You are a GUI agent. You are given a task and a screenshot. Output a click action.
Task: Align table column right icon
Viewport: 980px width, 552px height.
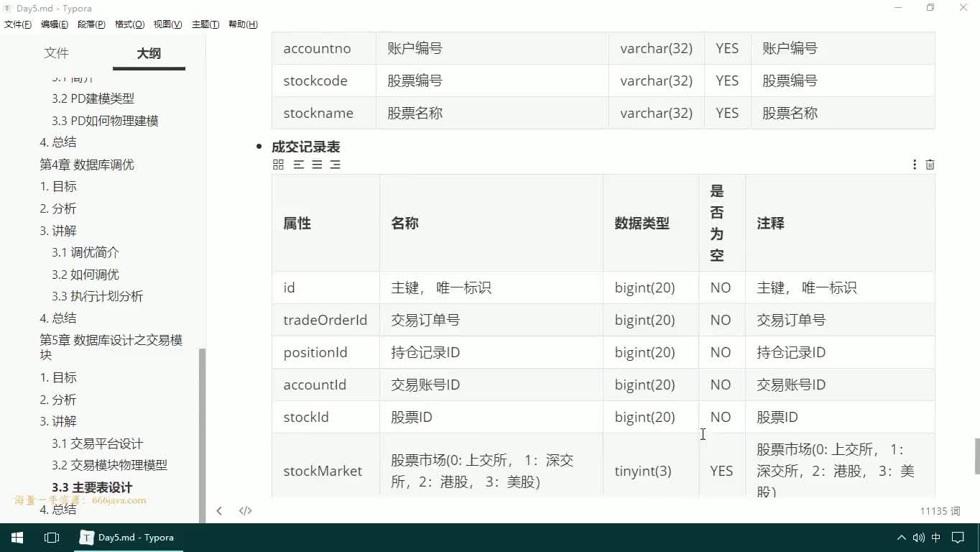pos(335,165)
